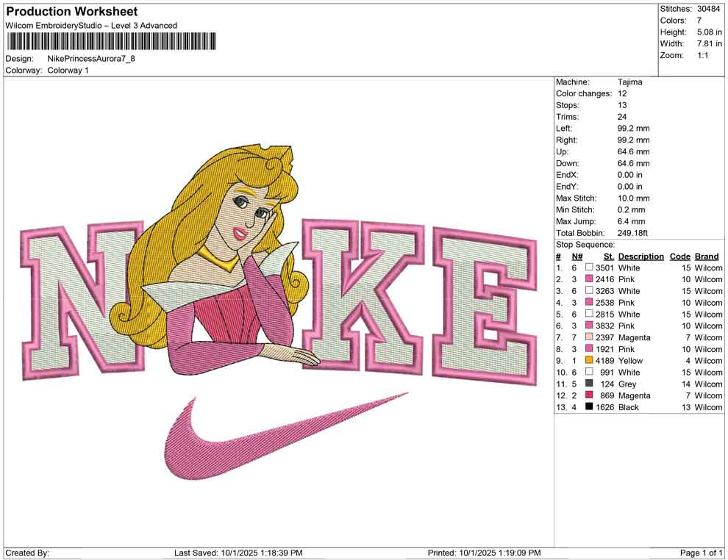Click the St. column header

[x=609, y=256]
